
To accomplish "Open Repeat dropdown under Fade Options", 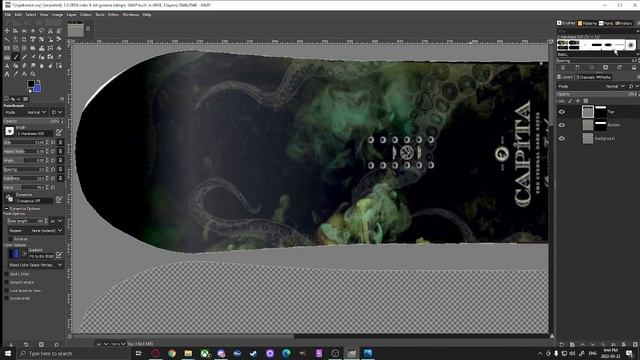I will [x=36, y=230].
